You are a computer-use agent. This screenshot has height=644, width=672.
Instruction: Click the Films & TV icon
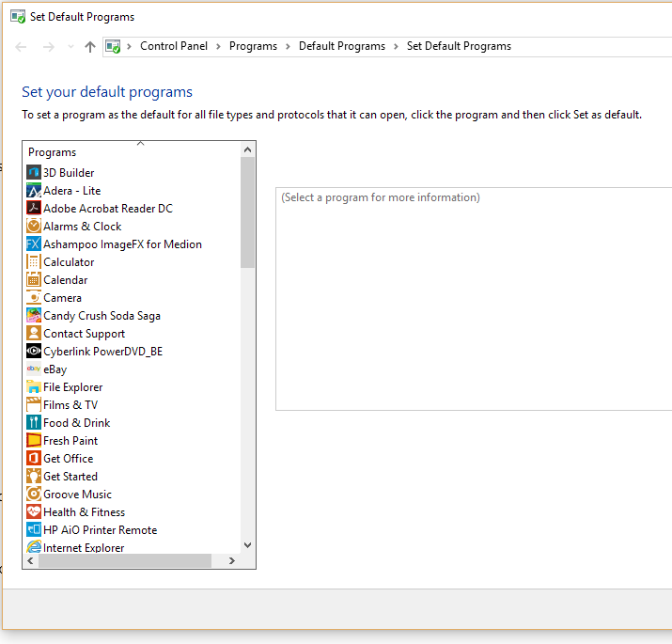[34, 405]
